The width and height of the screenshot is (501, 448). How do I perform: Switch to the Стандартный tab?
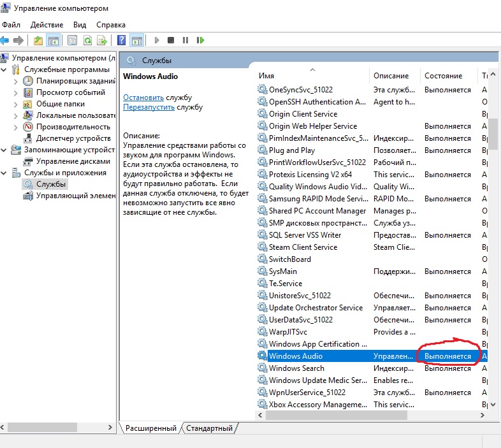pos(209,428)
